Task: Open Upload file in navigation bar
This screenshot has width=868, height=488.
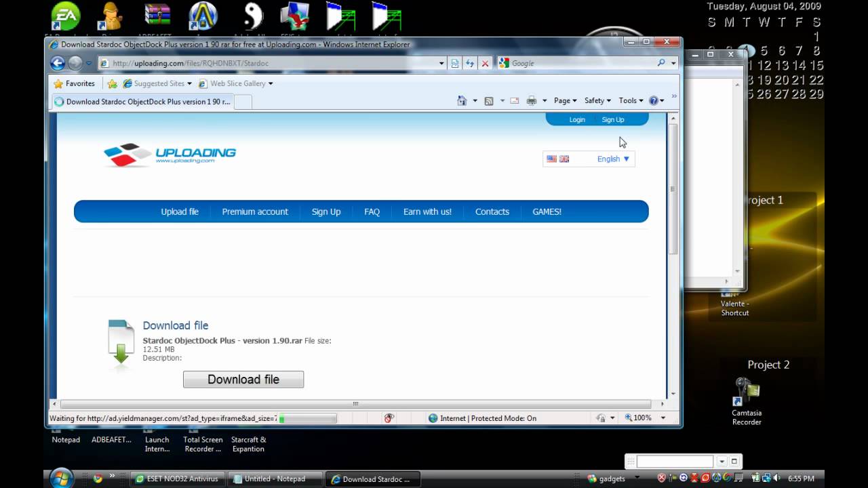Action: point(180,211)
